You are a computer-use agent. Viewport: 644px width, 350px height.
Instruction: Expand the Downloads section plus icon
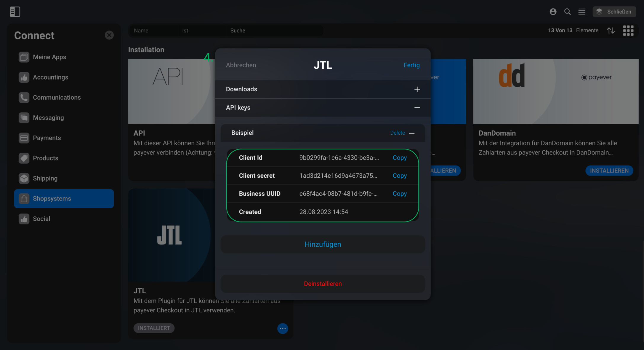pos(417,89)
